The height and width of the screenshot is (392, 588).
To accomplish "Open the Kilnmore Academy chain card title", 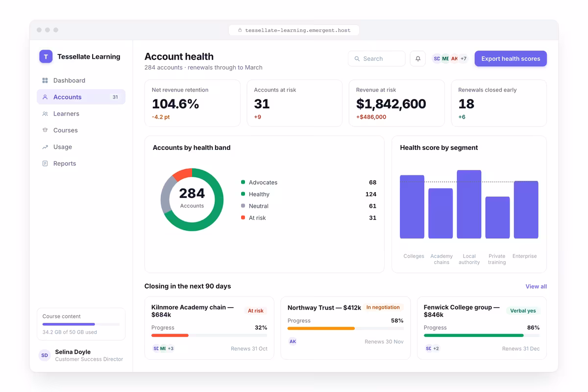I will [193, 311].
